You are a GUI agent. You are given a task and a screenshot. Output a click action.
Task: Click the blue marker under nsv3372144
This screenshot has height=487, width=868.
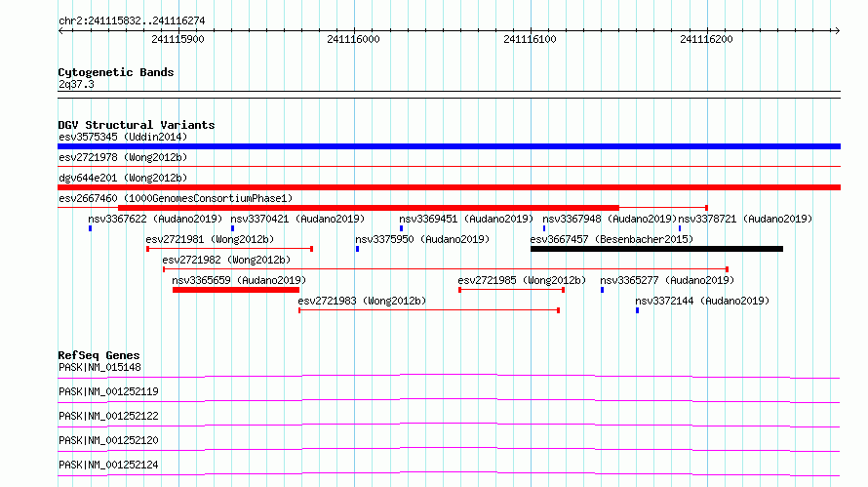[638, 310]
